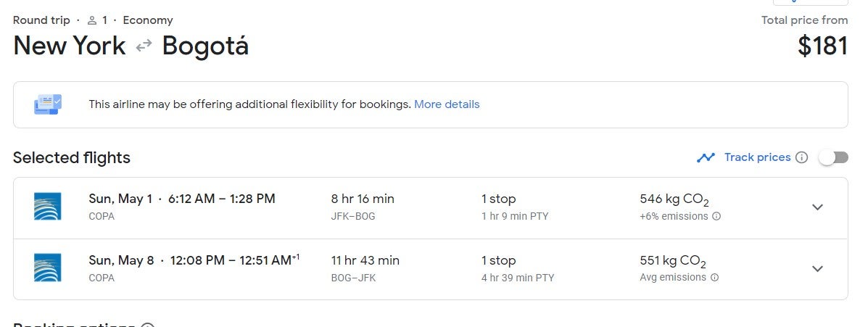Open the More details link
This screenshot has height=327, width=868.
[447, 104]
